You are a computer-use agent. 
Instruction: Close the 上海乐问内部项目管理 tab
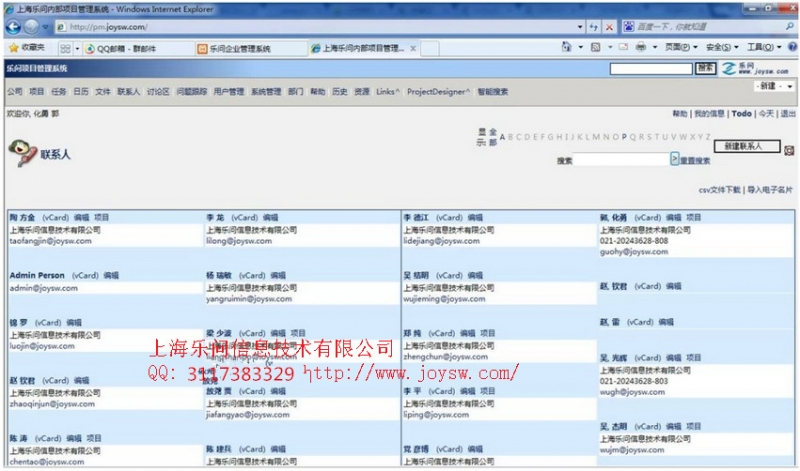point(413,48)
